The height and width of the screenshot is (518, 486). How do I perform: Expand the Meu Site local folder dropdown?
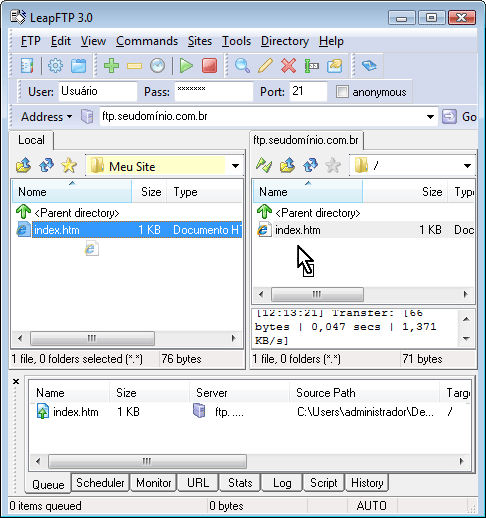pos(235,166)
